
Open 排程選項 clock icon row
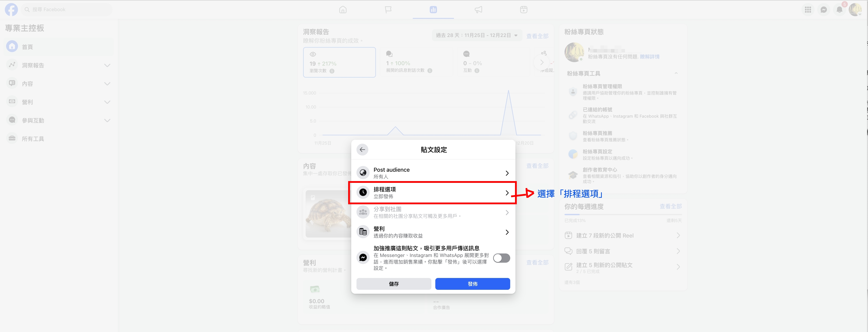point(433,193)
